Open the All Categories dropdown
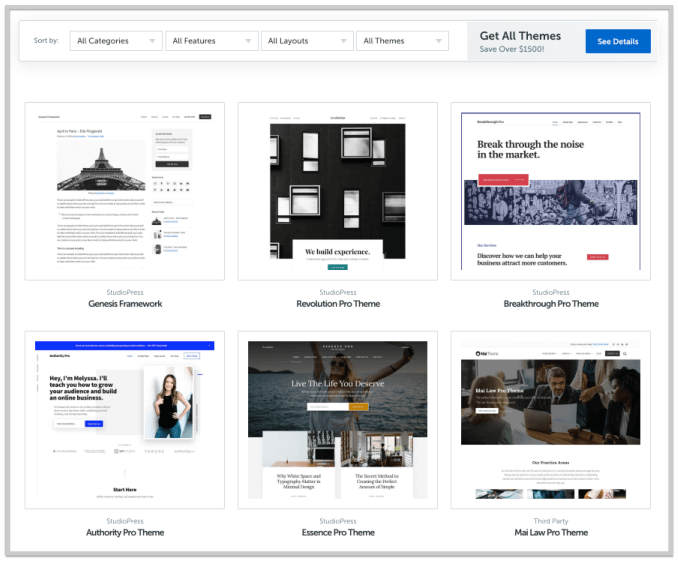This screenshot has height=561, width=678. click(x=115, y=41)
